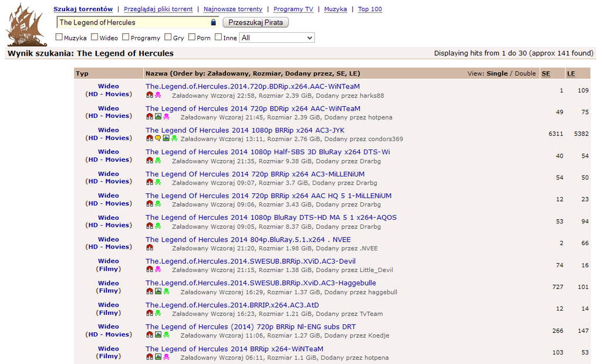Click the preview image icon on the Koedje 720p BRRip torrent

(158, 334)
